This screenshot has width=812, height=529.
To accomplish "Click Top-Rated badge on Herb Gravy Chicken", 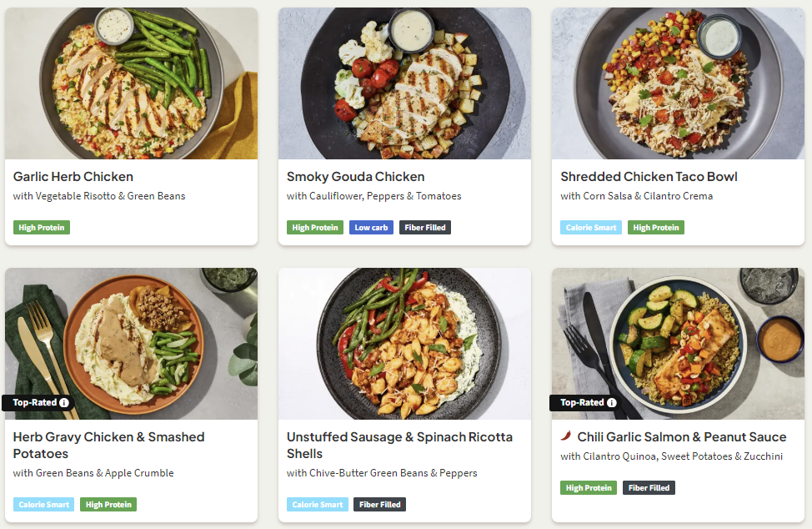I will pos(34,403).
